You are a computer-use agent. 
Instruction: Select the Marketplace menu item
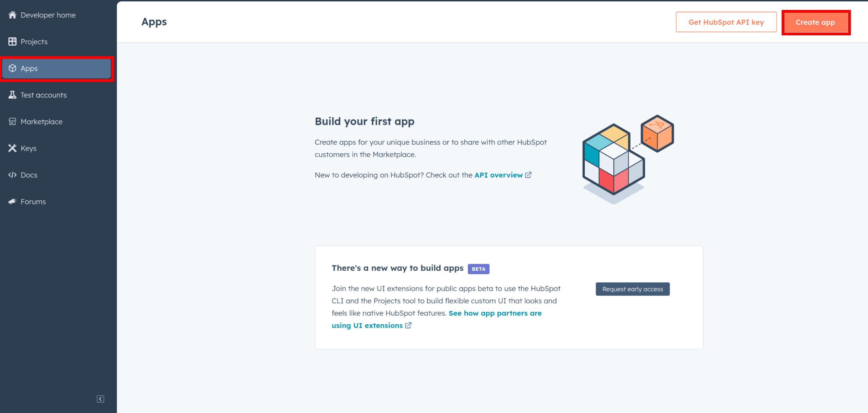(41, 121)
